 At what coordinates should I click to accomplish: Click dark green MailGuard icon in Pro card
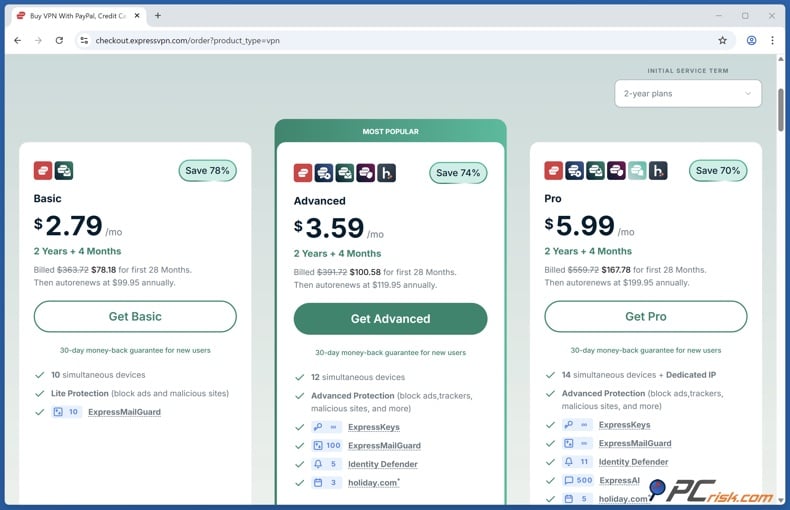point(595,170)
